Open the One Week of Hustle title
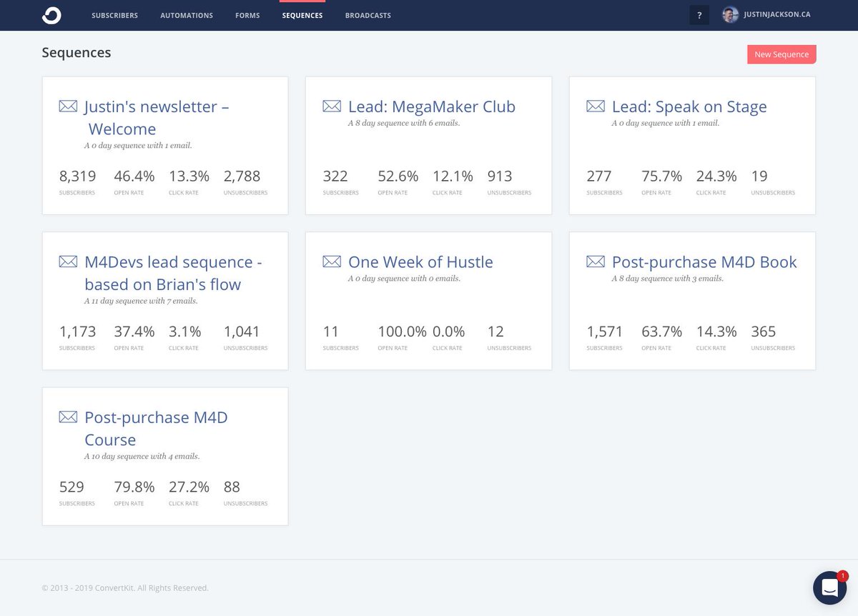The image size is (858, 616). tap(420, 262)
